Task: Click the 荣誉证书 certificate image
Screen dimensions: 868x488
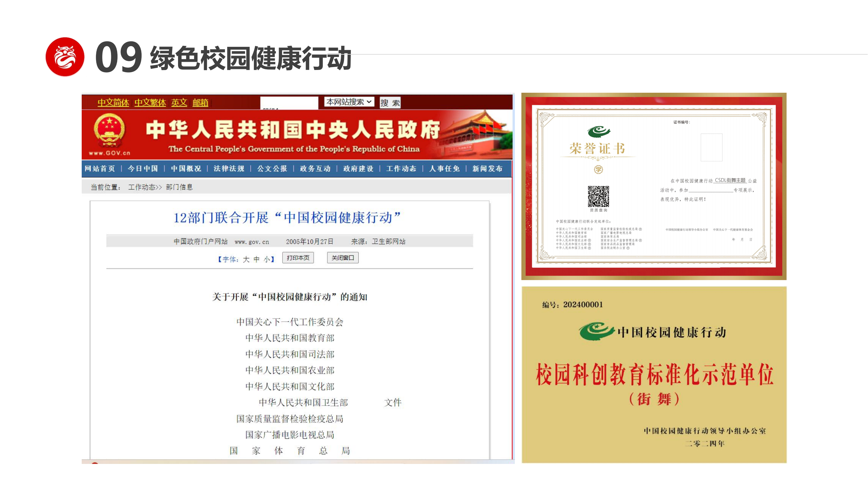Action: click(654, 186)
